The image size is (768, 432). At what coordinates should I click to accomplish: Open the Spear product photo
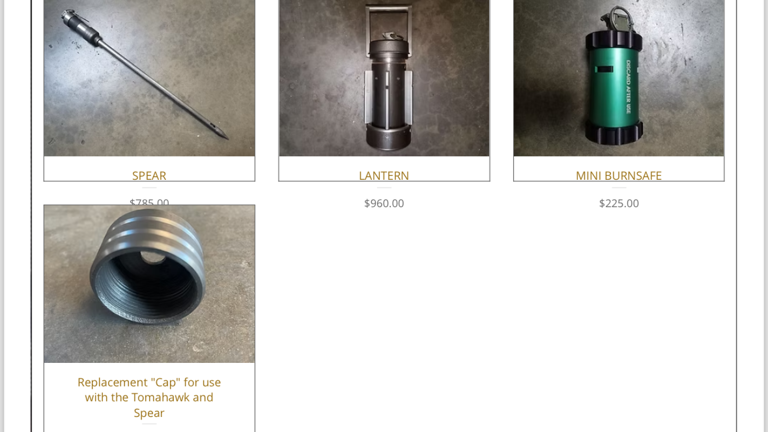pyautogui.click(x=149, y=78)
